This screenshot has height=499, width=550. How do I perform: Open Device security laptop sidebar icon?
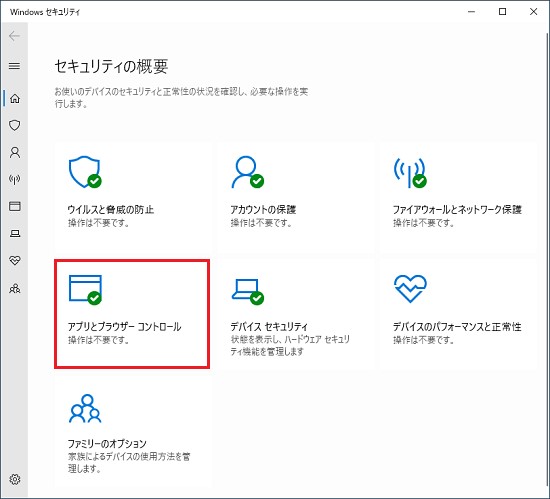tap(14, 233)
